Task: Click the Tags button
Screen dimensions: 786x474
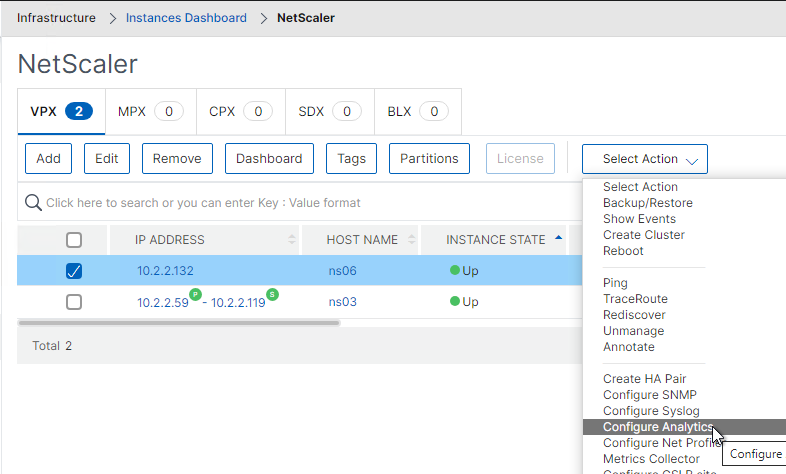Action: 351,159
